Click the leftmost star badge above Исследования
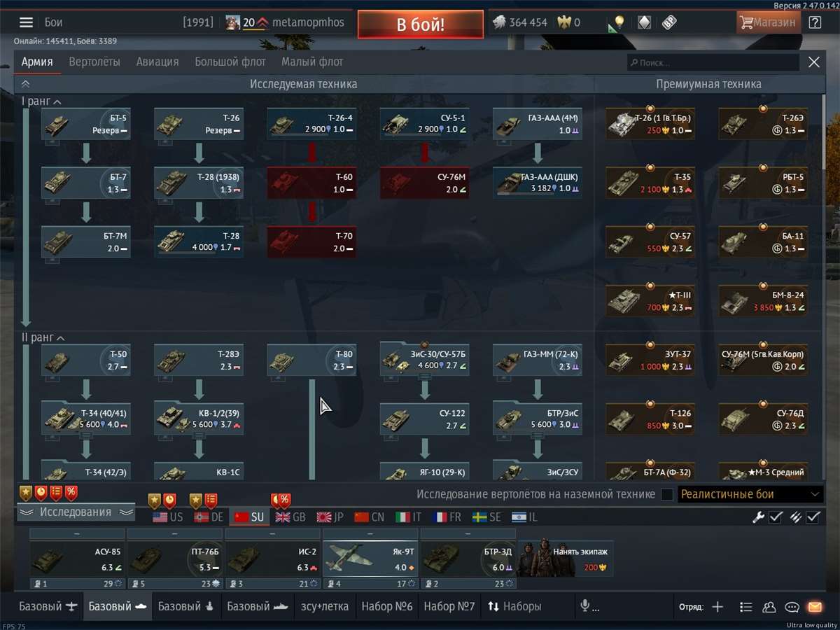 coord(26,493)
